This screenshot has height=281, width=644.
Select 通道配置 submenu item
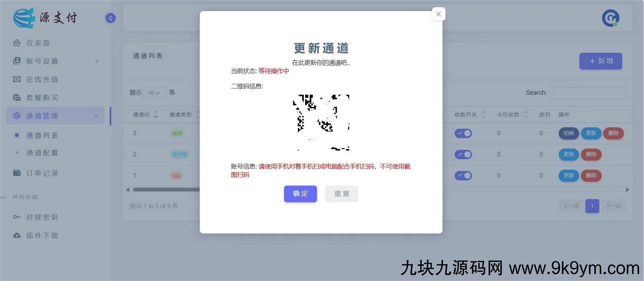[42, 153]
